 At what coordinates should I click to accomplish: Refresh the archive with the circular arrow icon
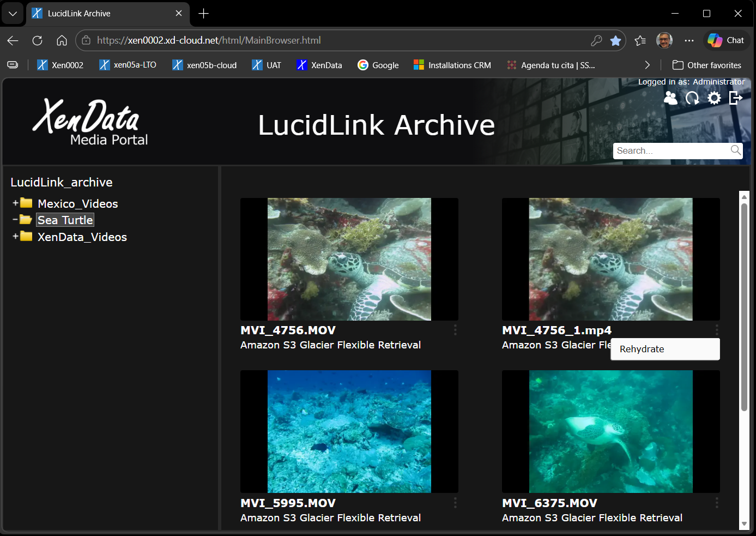692,98
